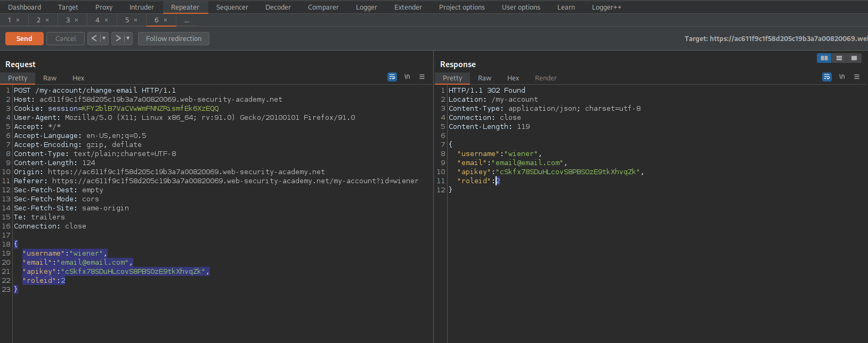Open the Learn tab
Screen dimensions: 868x343
coord(566,7)
